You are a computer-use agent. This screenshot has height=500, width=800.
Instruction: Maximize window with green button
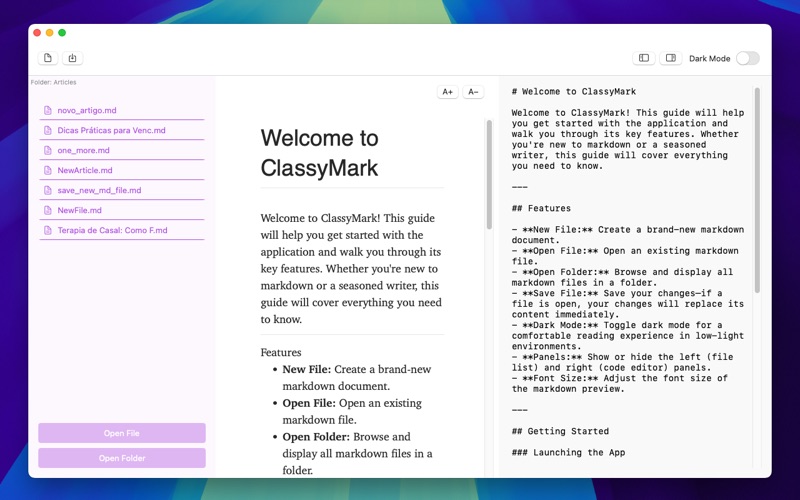click(62, 33)
